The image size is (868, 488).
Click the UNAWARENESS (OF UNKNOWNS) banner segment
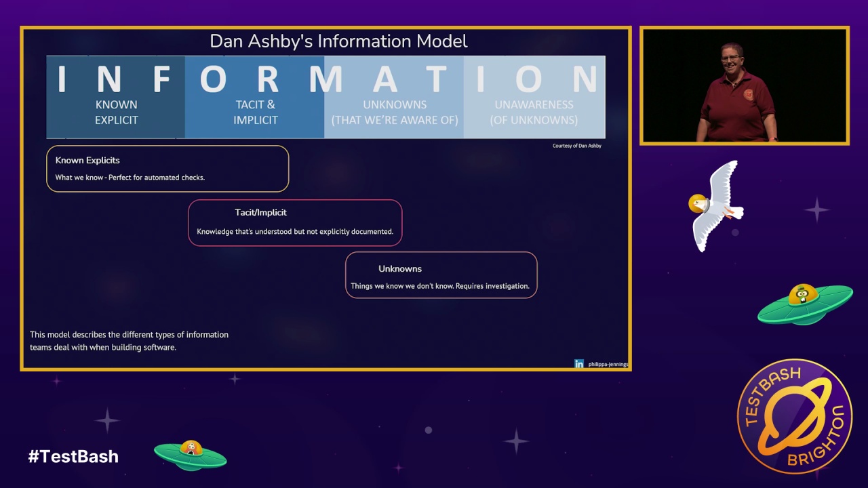pos(534,97)
